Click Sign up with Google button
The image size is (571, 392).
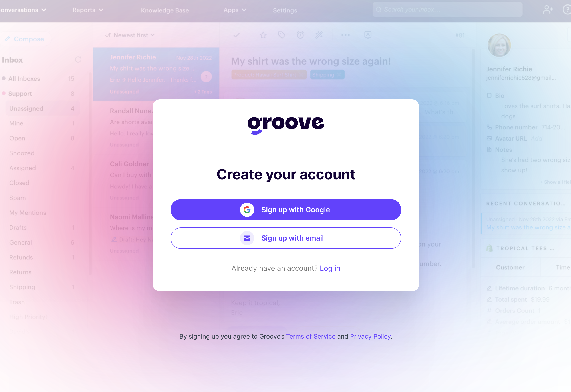click(x=286, y=210)
